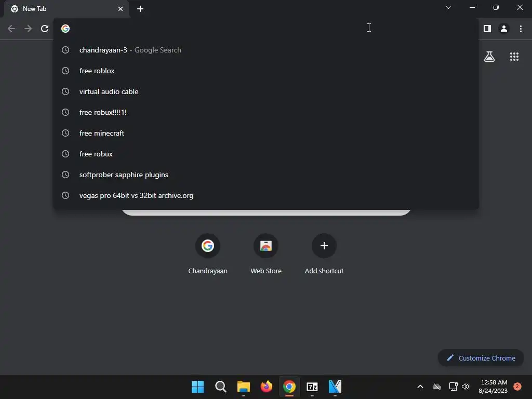Open the Web Store shortcut

pos(266,254)
